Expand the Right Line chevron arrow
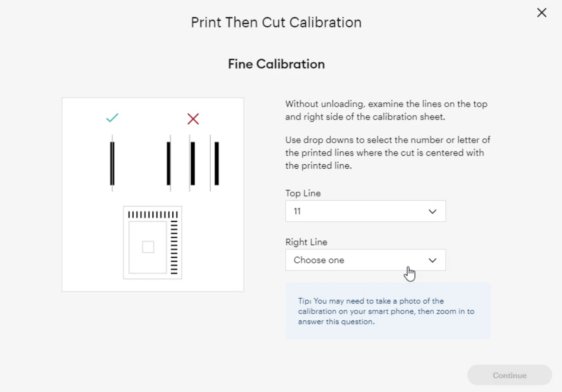This screenshot has width=562, height=392. (x=432, y=260)
